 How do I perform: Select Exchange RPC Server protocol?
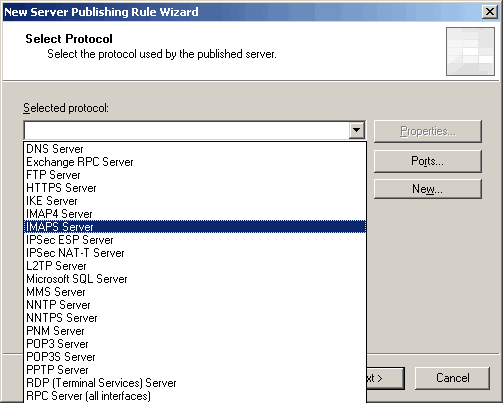(195, 162)
